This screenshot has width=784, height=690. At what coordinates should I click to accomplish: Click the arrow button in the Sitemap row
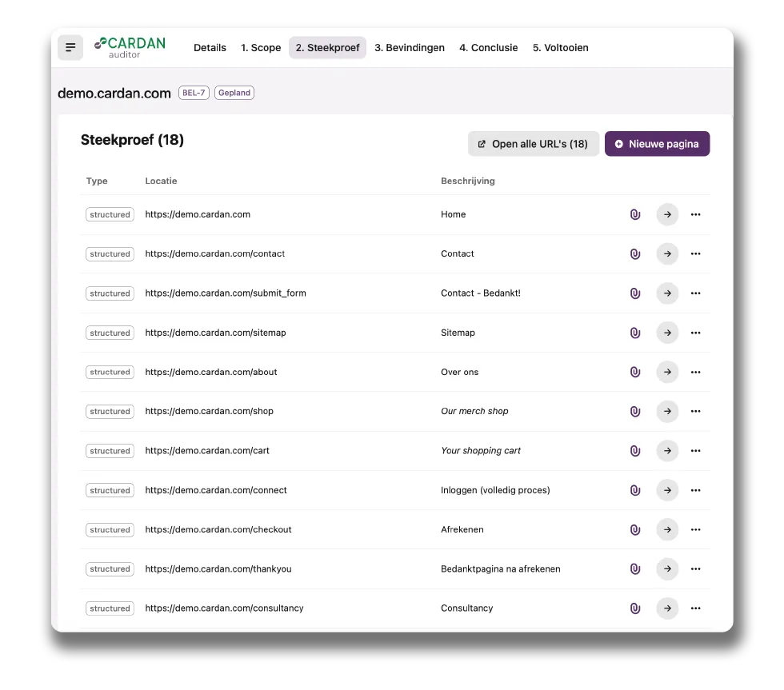667,333
